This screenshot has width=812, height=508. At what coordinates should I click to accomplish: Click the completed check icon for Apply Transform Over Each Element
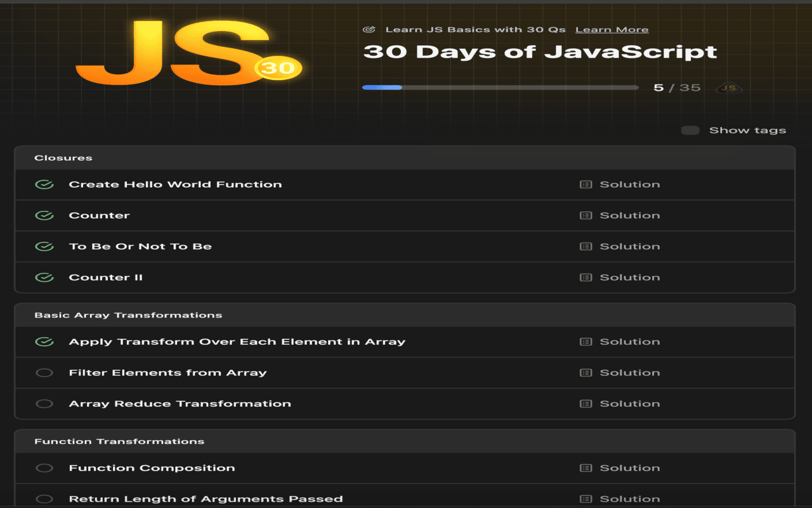click(x=44, y=342)
